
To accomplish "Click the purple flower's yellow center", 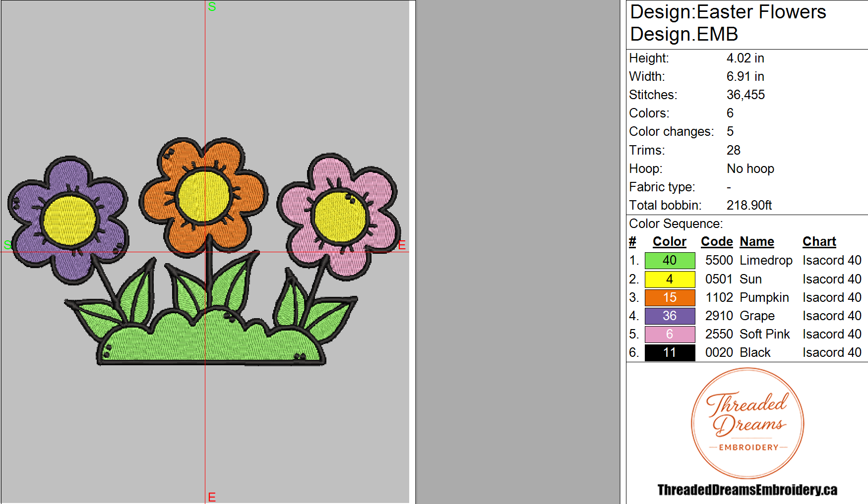I will (x=69, y=221).
